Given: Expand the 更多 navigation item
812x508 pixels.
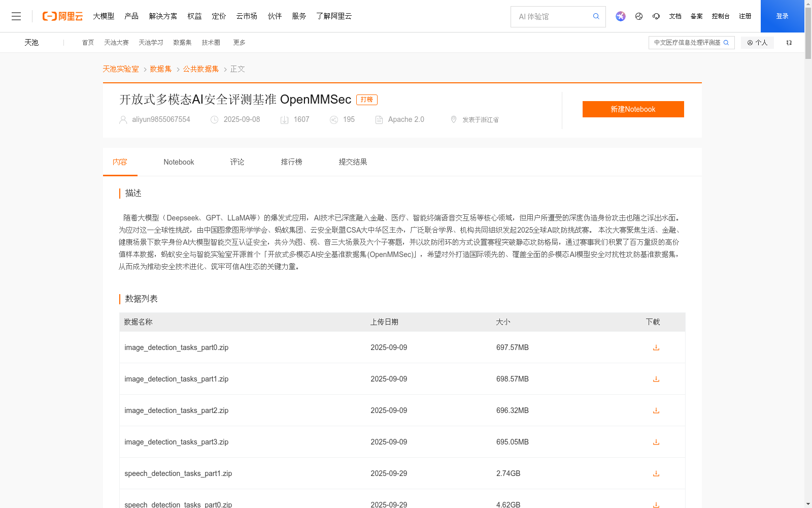Looking at the screenshot, I should coord(239,43).
